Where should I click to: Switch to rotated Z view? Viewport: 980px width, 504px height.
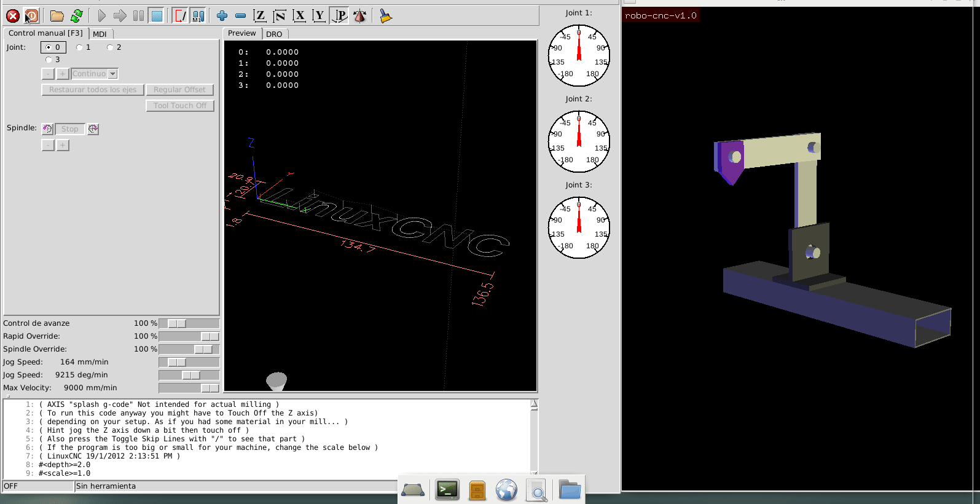[280, 16]
